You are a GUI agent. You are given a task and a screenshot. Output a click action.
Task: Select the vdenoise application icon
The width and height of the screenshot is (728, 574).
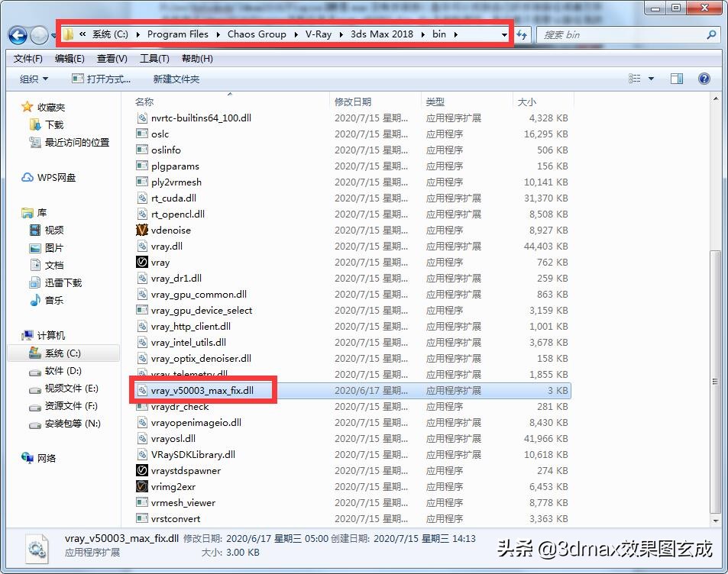click(x=141, y=231)
